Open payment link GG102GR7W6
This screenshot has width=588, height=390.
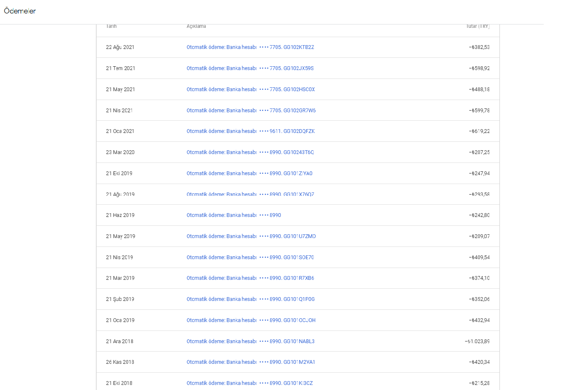[251, 111]
